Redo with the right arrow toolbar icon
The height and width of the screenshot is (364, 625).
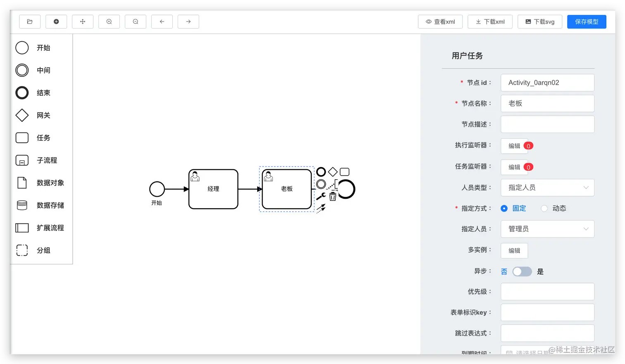point(188,21)
